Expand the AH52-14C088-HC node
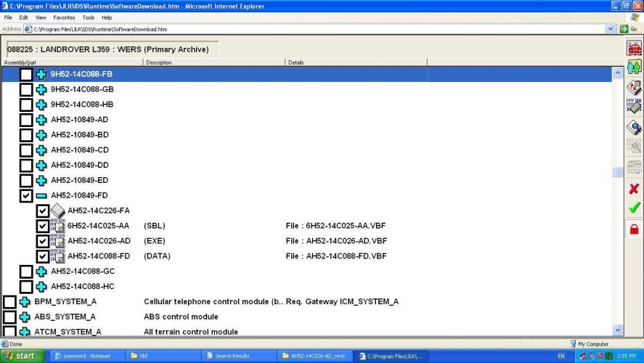The image size is (644, 363). point(41,287)
